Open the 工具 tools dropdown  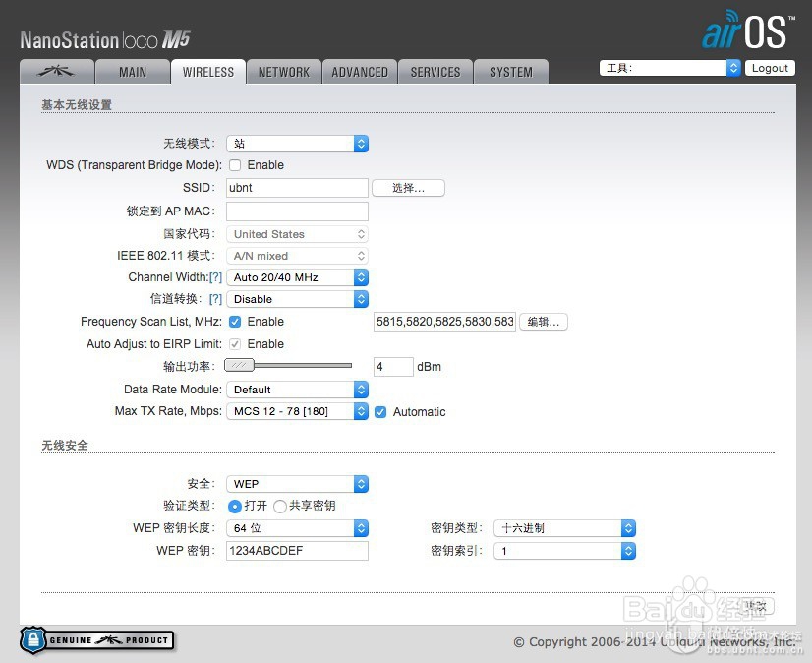click(670, 68)
